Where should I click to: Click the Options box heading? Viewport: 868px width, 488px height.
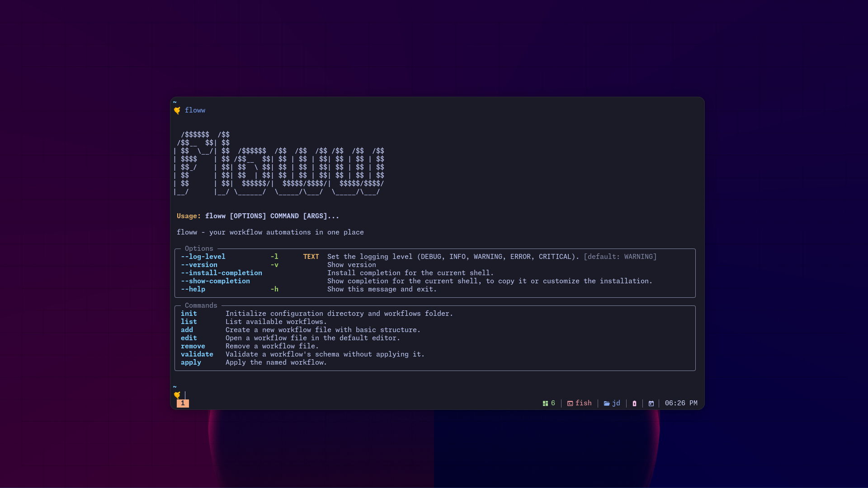point(199,249)
